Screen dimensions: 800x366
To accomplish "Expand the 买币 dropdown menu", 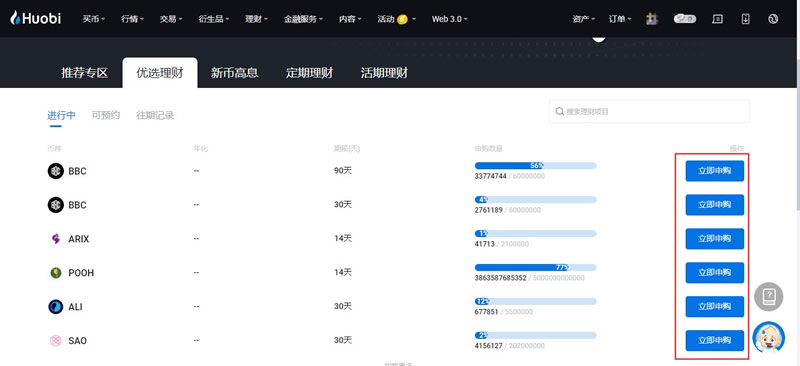I will pyautogui.click(x=94, y=19).
